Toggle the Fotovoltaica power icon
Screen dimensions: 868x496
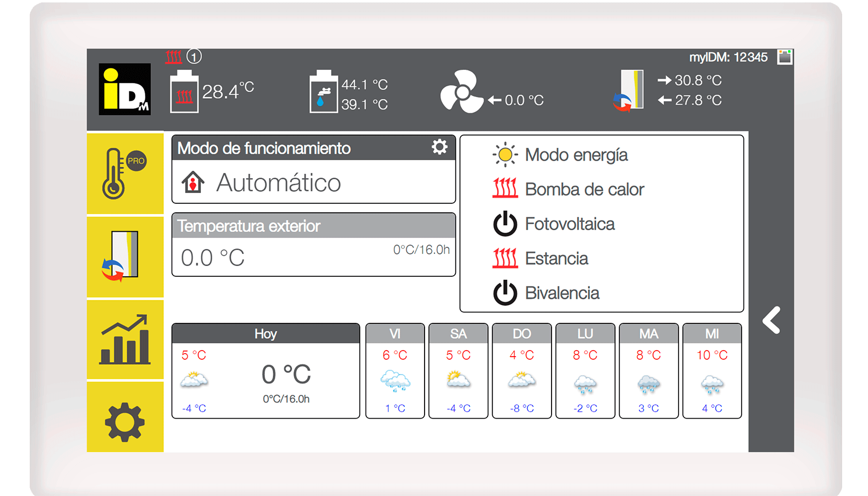505,224
